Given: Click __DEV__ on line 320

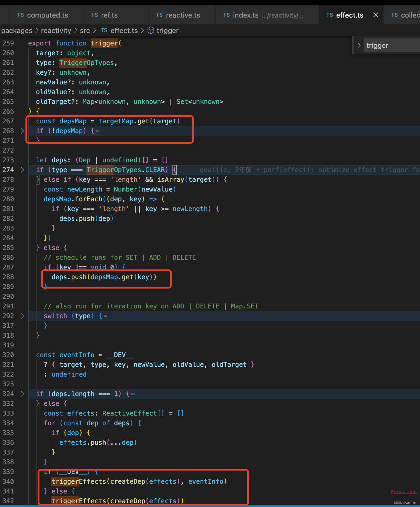Looking at the screenshot, I should (120, 355).
